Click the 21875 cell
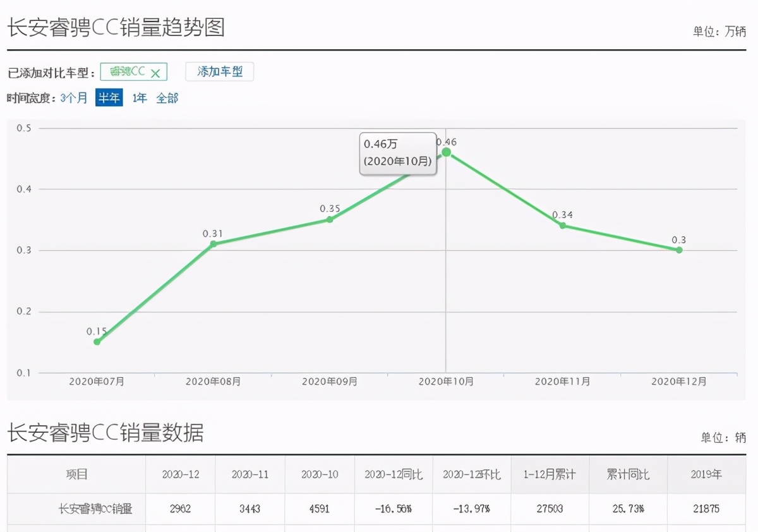 click(706, 509)
